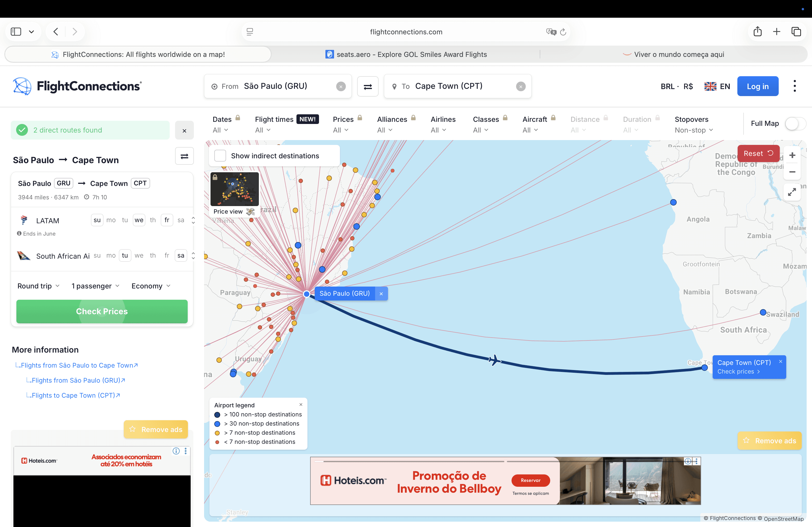
Task: Switch to the FlightConnections browser tab
Action: click(138, 54)
